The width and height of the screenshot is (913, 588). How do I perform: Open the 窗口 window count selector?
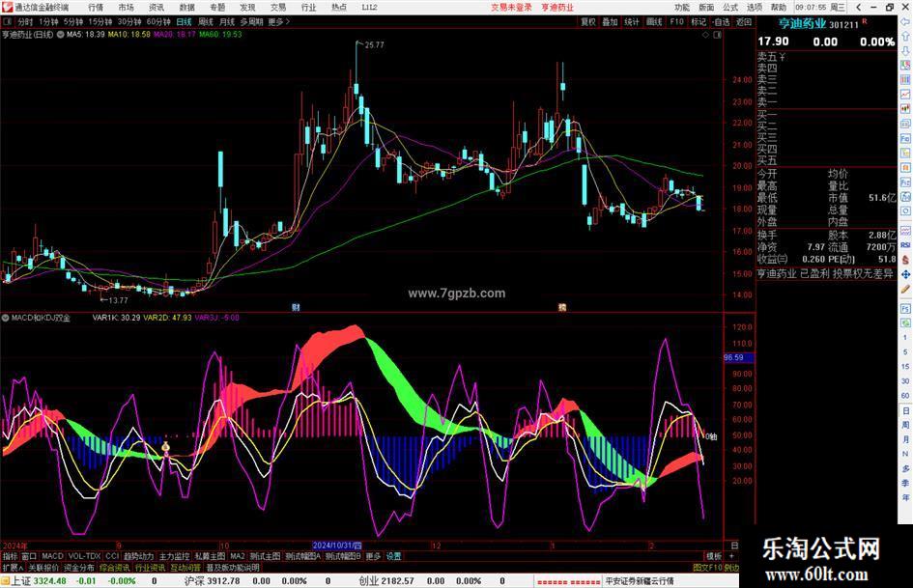[29, 556]
